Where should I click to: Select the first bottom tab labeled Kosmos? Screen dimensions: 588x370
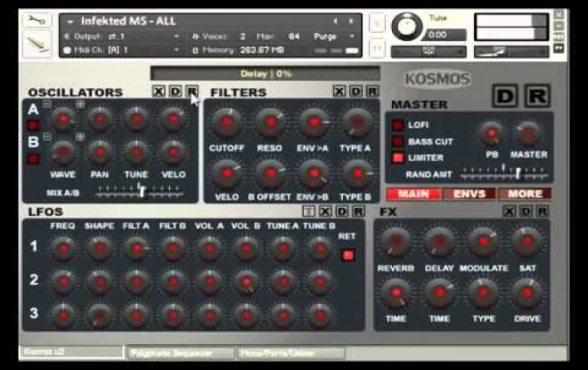[x=71, y=352]
